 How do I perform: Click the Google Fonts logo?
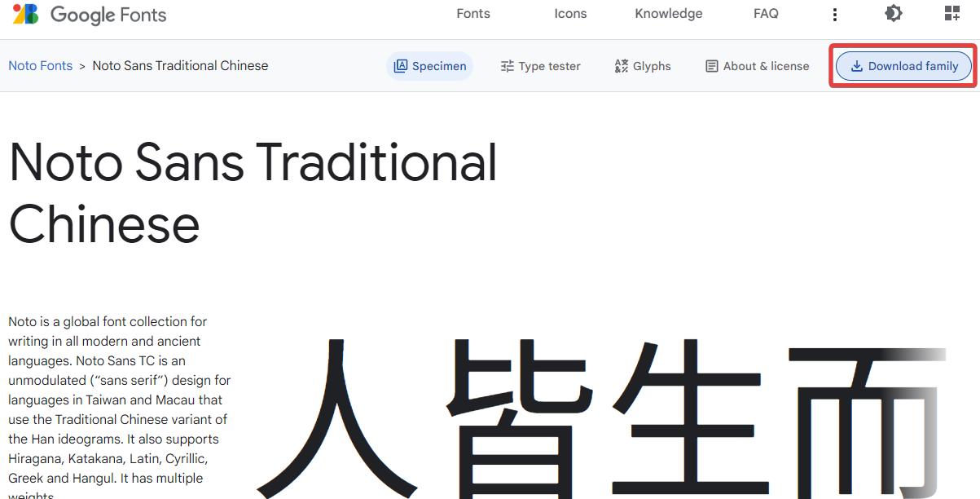click(x=90, y=15)
